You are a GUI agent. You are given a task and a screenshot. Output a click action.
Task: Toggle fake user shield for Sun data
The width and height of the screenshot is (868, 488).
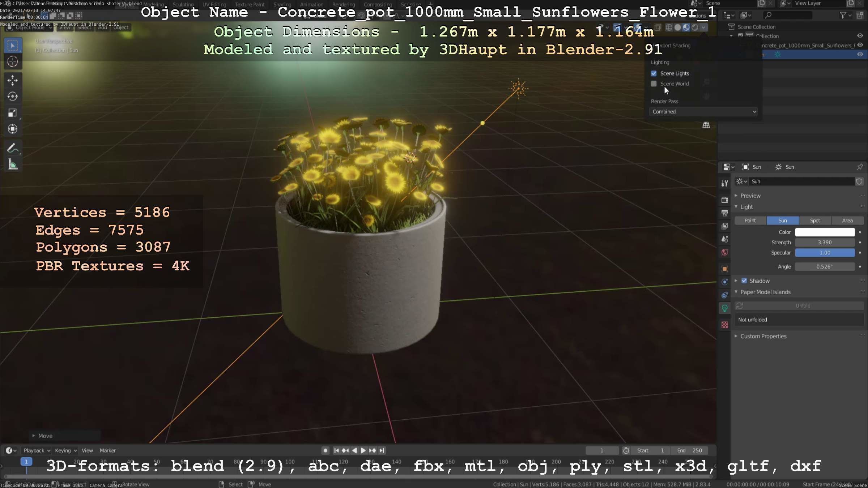pos(859,181)
